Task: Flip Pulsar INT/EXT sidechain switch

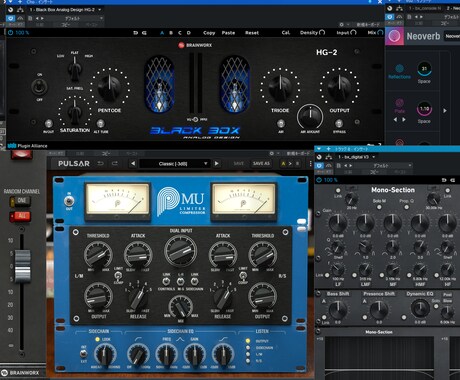Action: tap(84, 353)
